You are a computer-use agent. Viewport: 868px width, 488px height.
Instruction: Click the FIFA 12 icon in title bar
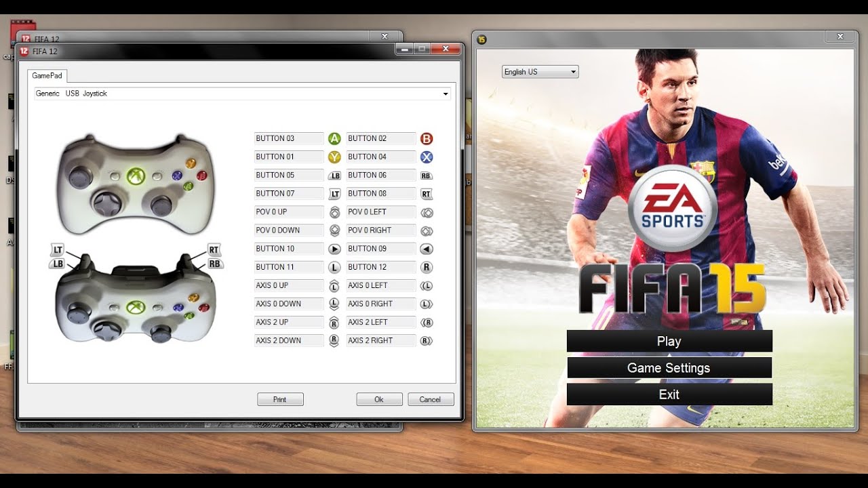point(24,51)
